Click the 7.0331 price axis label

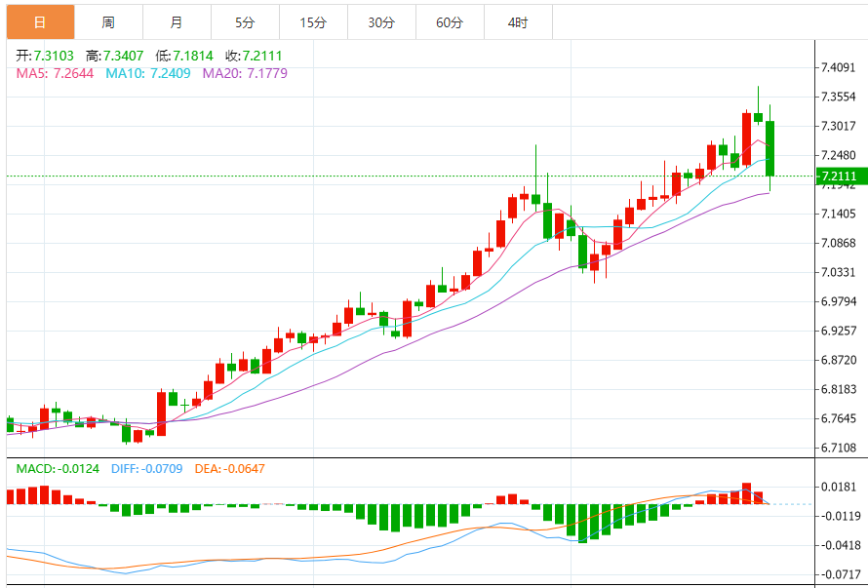coord(839,272)
